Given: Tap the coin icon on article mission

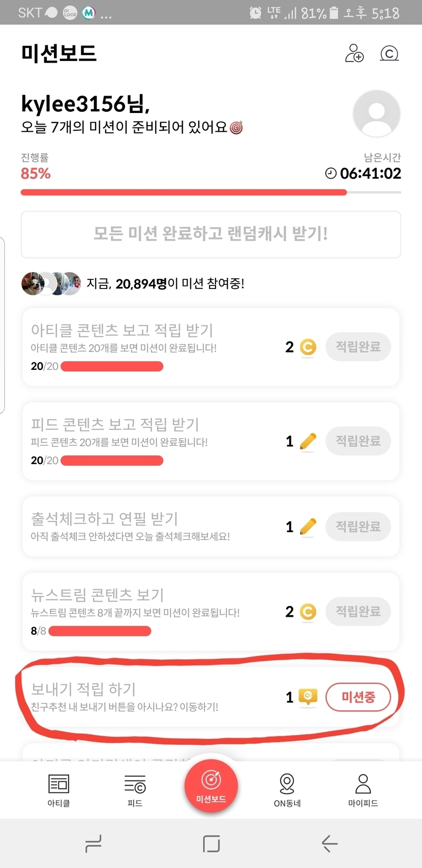Looking at the screenshot, I should (x=308, y=348).
